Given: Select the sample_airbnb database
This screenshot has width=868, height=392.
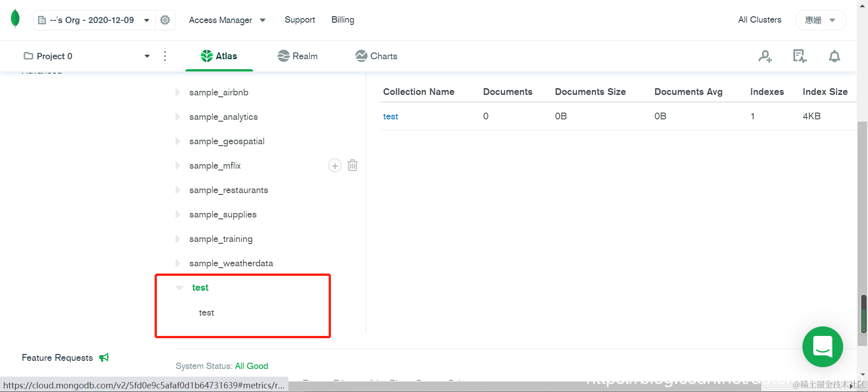Looking at the screenshot, I should pyautogui.click(x=219, y=92).
